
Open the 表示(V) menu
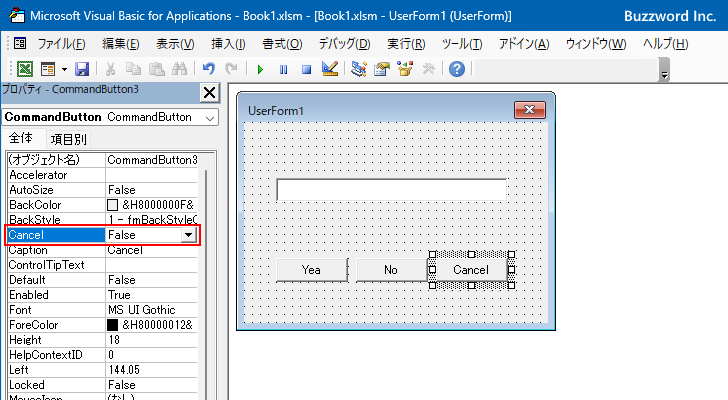pyautogui.click(x=175, y=44)
